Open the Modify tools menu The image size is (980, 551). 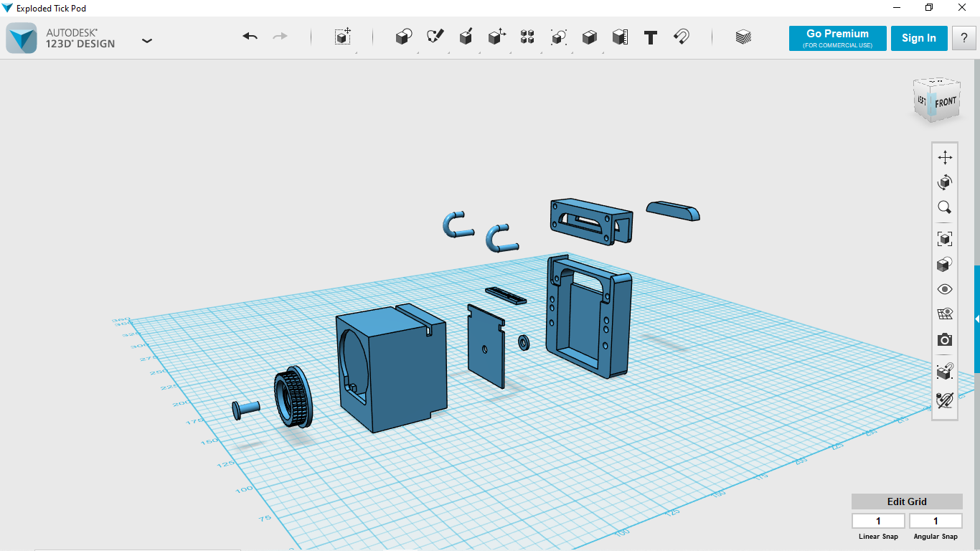pyautogui.click(x=496, y=37)
